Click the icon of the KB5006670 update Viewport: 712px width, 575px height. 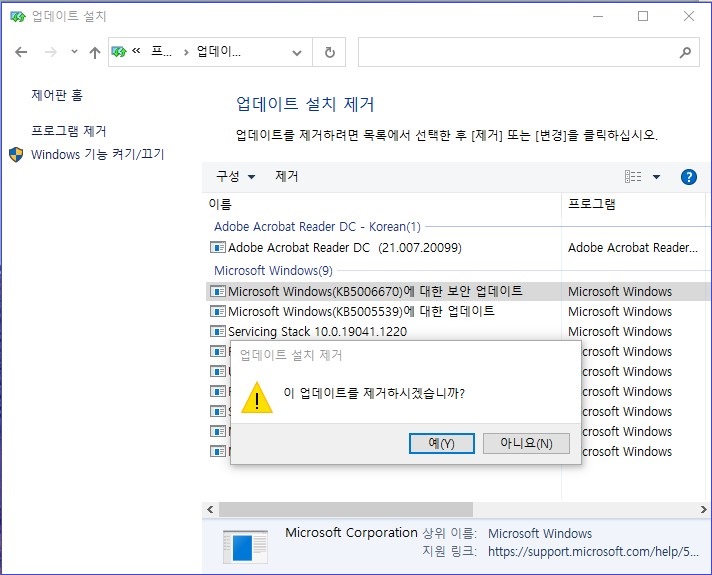(x=218, y=291)
